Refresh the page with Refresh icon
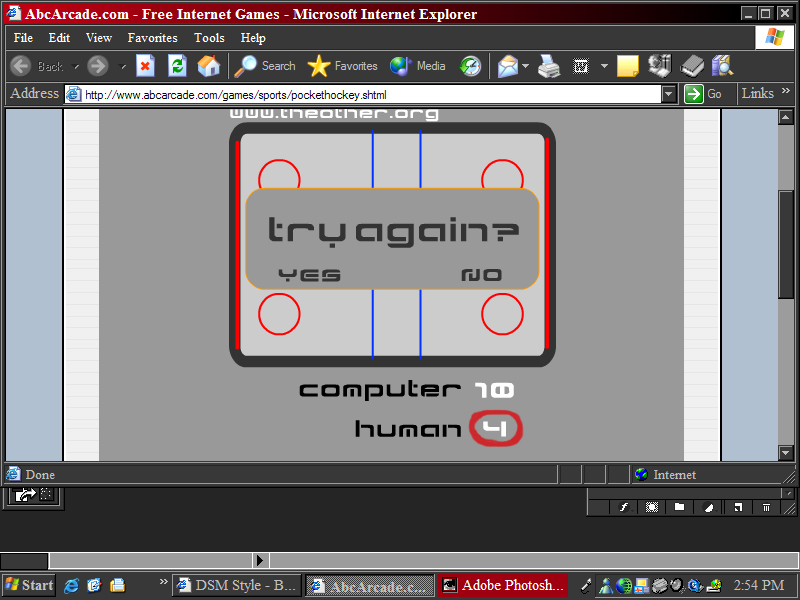The width and height of the screenshot is (800, 600). coord(177,66)
